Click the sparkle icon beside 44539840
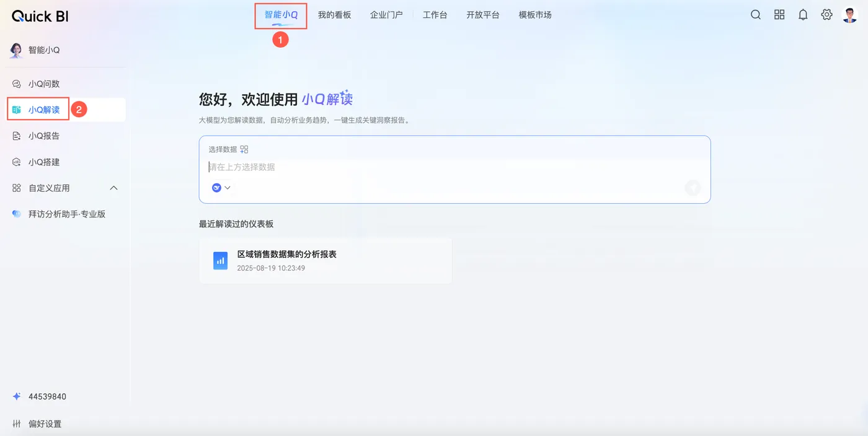This screenshot has height=436, width=868. pyautogui.click(x=17, y=396)
